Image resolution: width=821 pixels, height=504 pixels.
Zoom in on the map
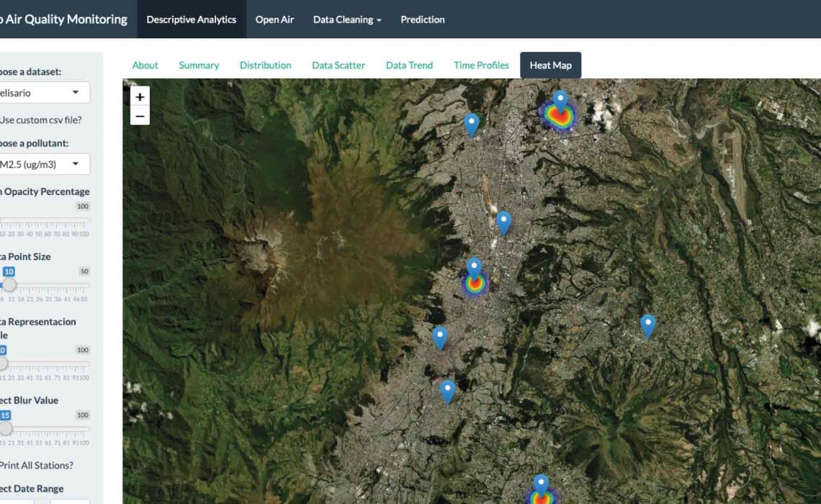(x=140, y=96)
